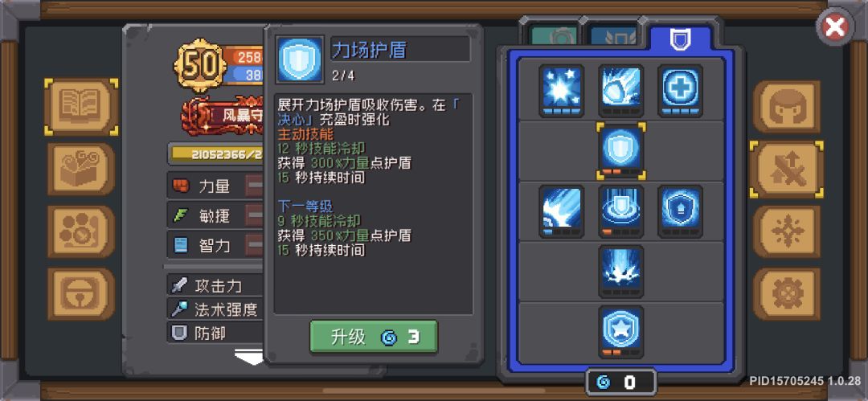Expand stats list with down arrow
Screen dimensions: 868x401
pyautogui.click(x=249, y=358)
